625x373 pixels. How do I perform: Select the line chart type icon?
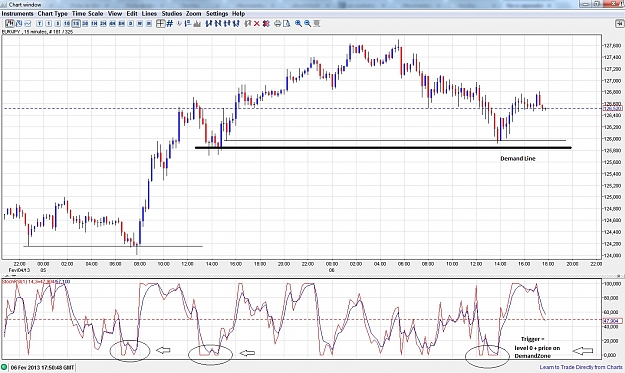coord(28,24)
